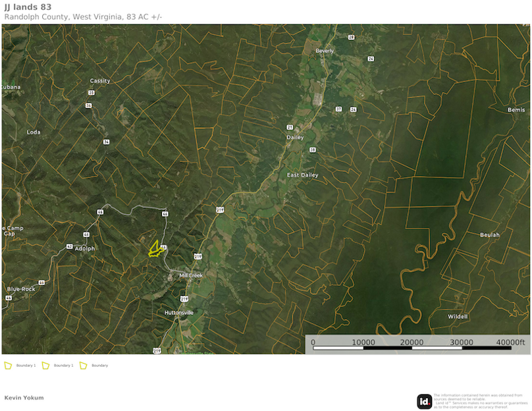Click the Kevin Yokum name text

pyautogui.click(x=24, y=397)
